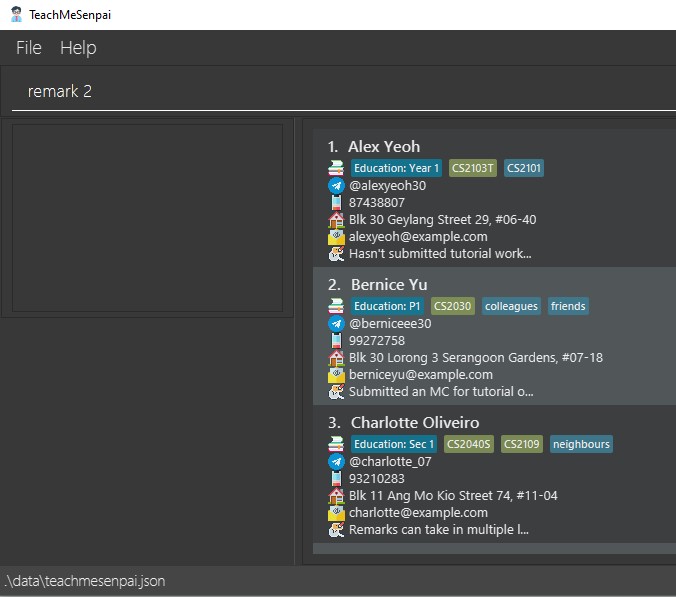
Task: Click the empty result display box
Action: point(147,218)
